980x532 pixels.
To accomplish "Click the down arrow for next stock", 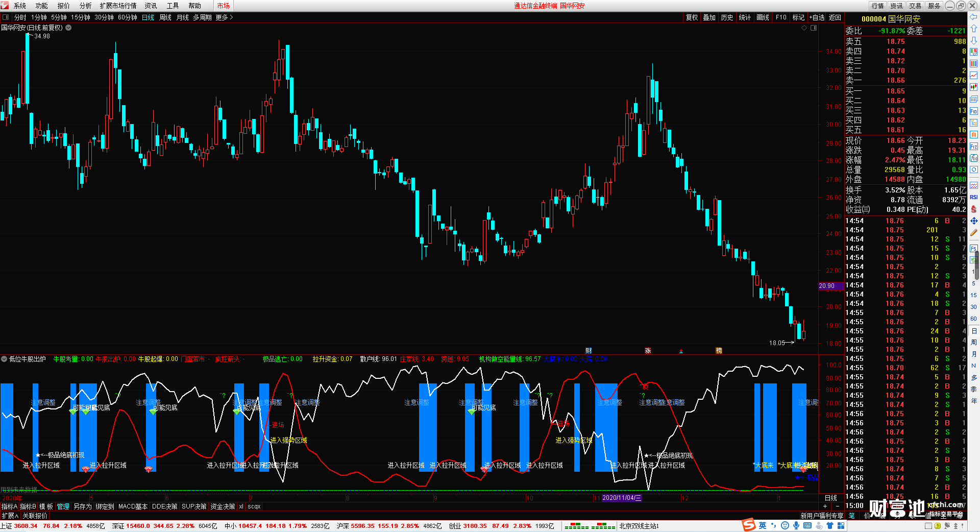I will (x=974, y=40).
